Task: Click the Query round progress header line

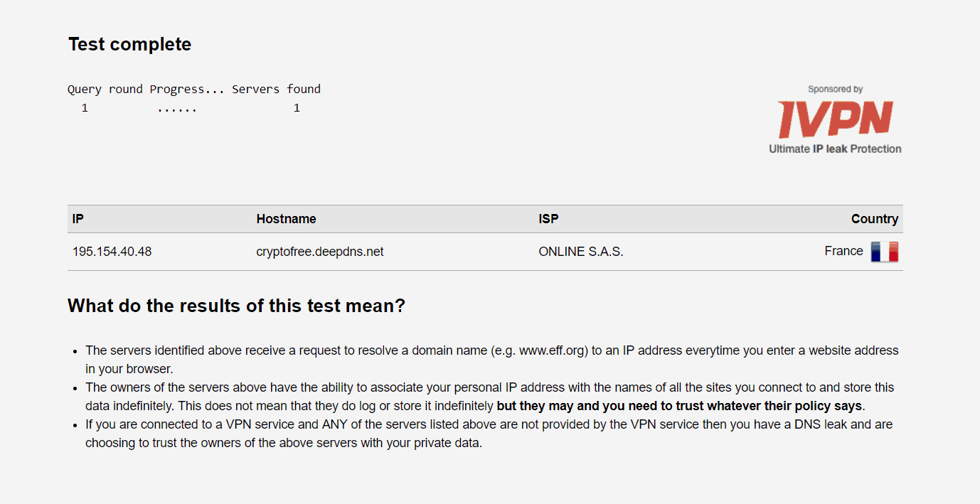Action: pyautogui.click(x=194, y=89)
